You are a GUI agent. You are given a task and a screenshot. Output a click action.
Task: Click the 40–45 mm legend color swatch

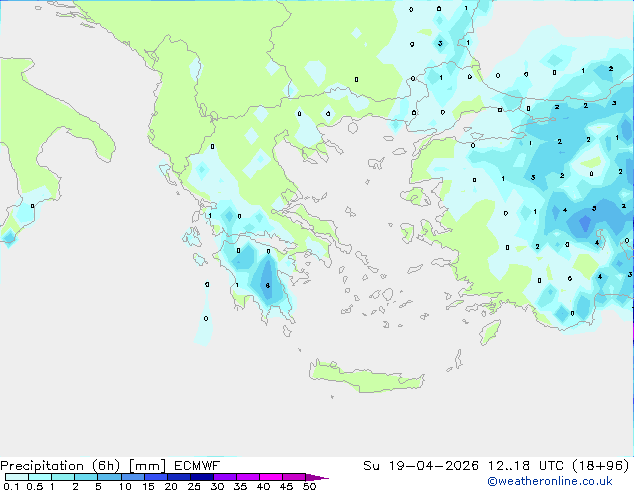271,477
